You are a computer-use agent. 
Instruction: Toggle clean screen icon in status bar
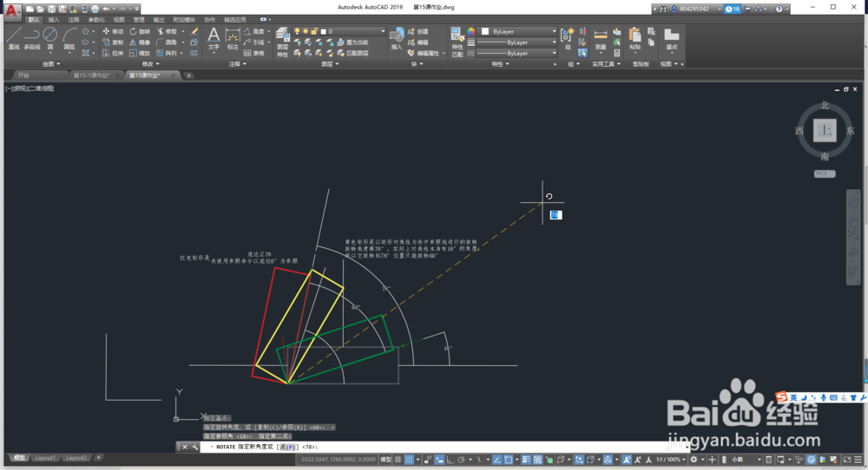(x=847, y=460)
